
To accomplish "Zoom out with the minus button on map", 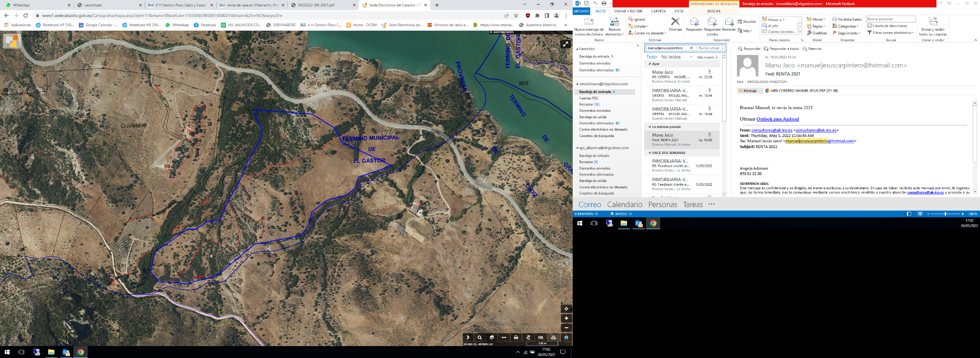I will (x=566, y=328).
